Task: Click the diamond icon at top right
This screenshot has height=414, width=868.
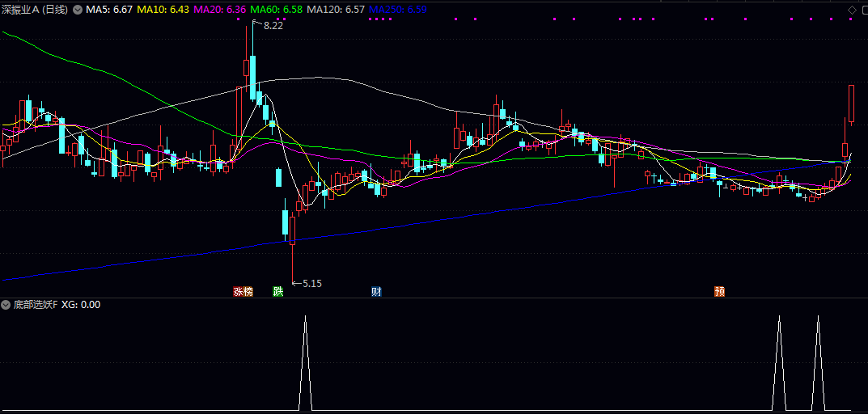Action: tap(852, 9)
